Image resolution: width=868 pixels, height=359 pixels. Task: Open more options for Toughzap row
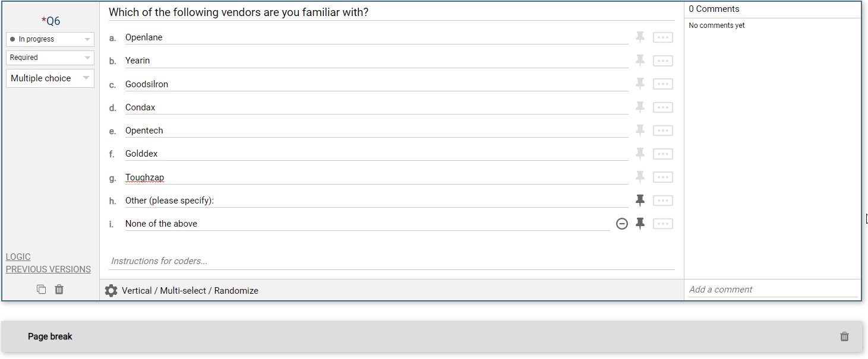(x=662, y=177)
